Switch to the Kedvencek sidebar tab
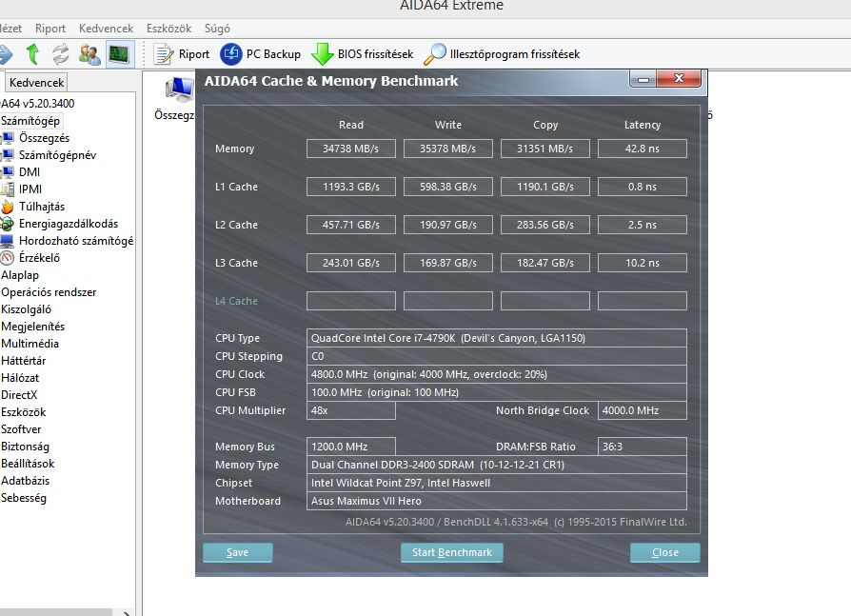 pyautogui.click(x=36, y=83)
